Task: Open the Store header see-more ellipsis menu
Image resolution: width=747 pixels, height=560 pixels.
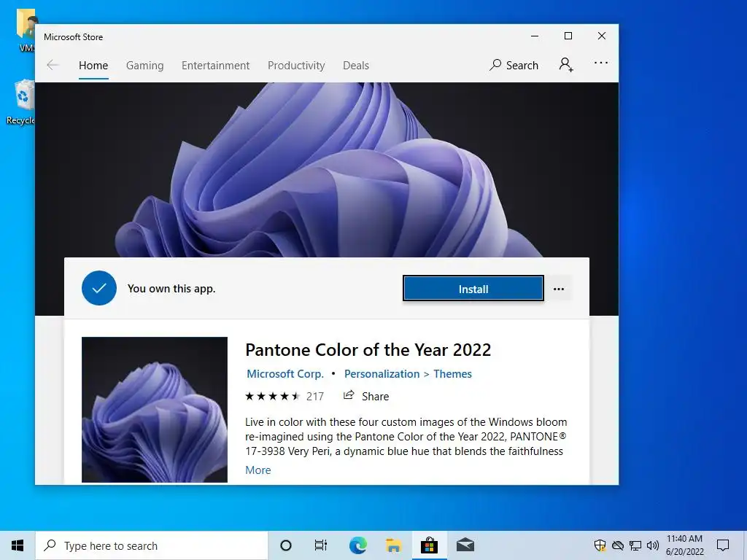Action: point(601,63)
